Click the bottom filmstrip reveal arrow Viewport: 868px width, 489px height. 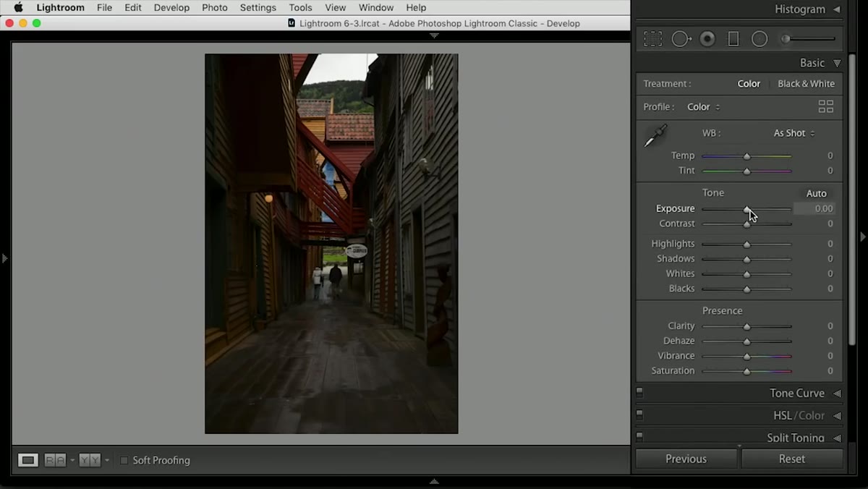(434, 481)
